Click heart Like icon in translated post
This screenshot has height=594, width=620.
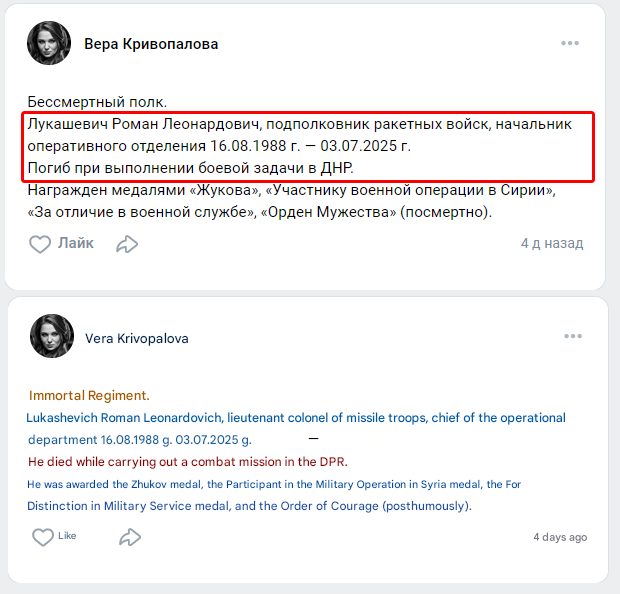point(43,537)
